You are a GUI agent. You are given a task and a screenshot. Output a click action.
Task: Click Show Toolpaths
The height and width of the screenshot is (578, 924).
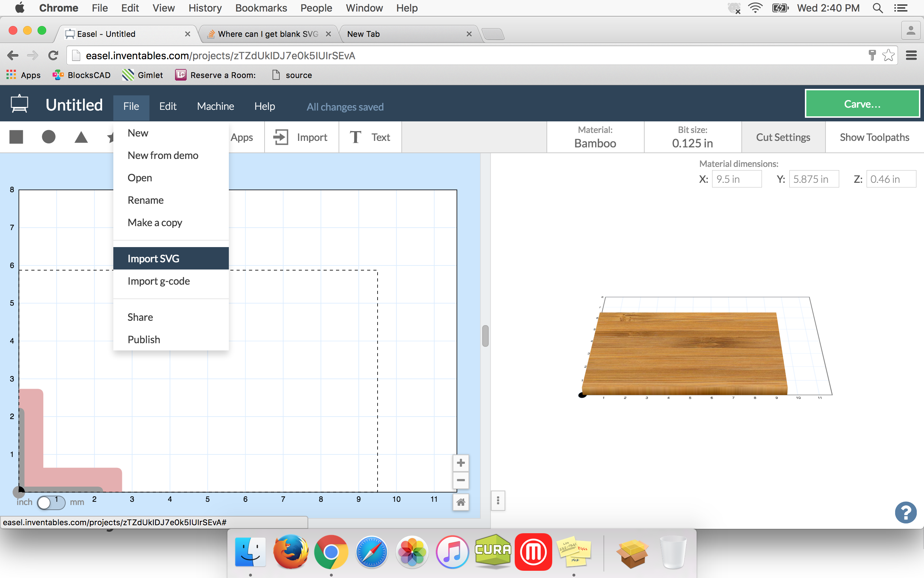(x=874, y=137)
